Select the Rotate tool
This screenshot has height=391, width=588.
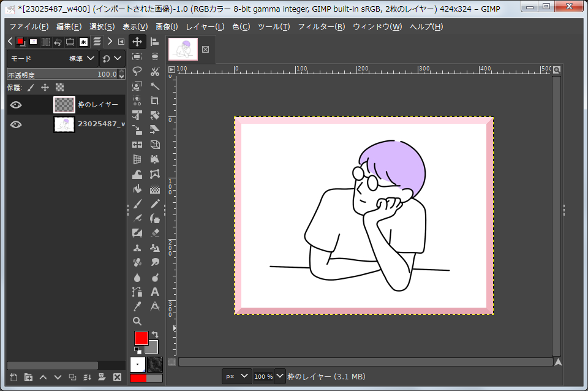click(x=154, y=115)
